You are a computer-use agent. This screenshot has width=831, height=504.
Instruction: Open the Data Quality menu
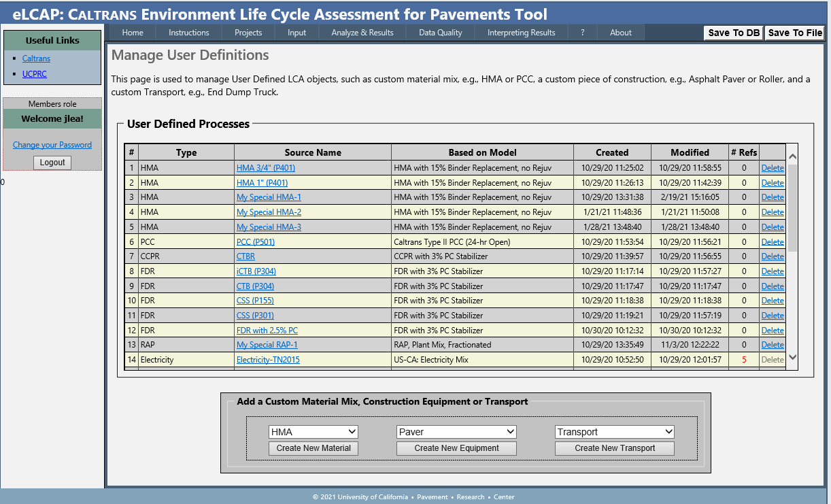coord(440,33)
